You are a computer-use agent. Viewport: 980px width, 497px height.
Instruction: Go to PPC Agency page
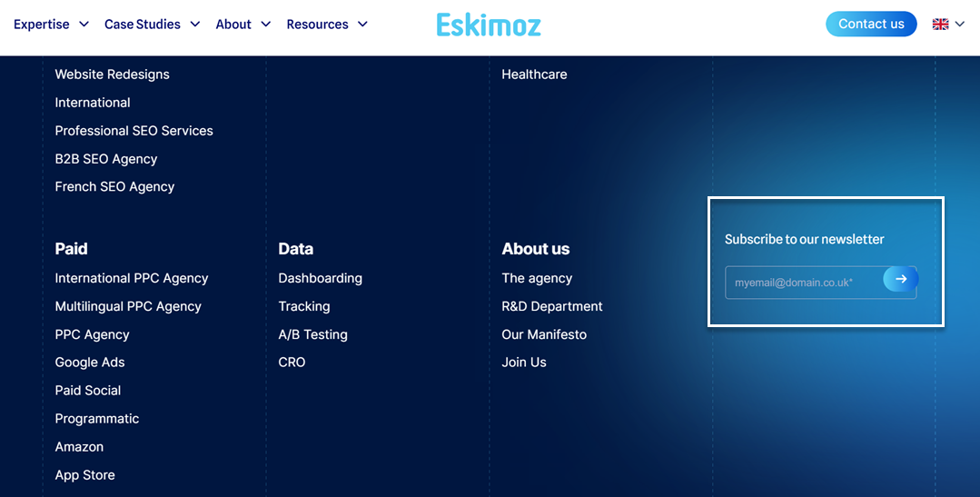coord(92,334)
